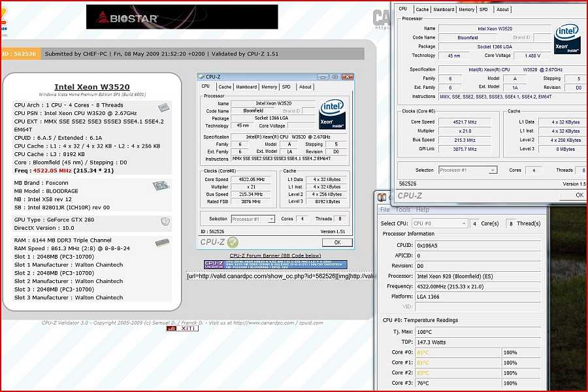Open the Help menu in Core Temp
Viewport: 588px width, 392px height.
pyautogui.click(x=422, y=210)
